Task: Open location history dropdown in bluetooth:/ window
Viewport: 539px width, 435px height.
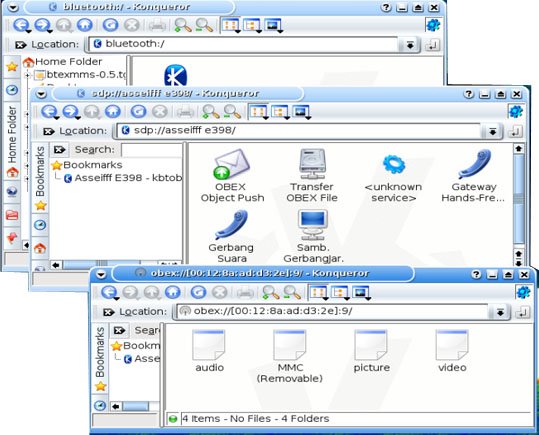Action: coord(409,45)
